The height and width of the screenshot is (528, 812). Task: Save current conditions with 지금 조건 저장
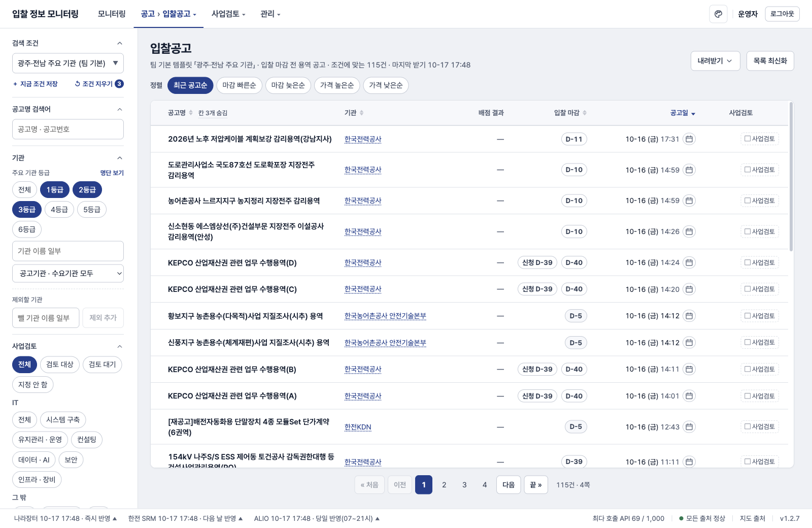(36, 84)
